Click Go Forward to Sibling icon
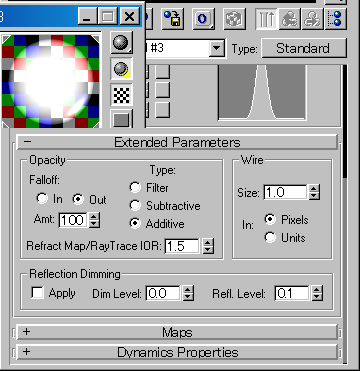The image size is (360, 371). coord(312,19)
